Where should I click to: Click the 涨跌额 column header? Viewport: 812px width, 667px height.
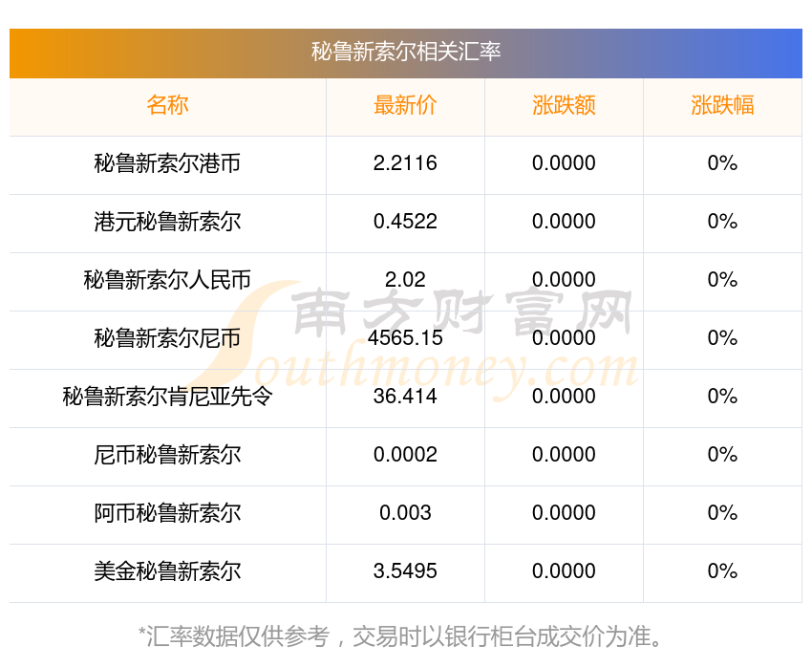[564, 105]
